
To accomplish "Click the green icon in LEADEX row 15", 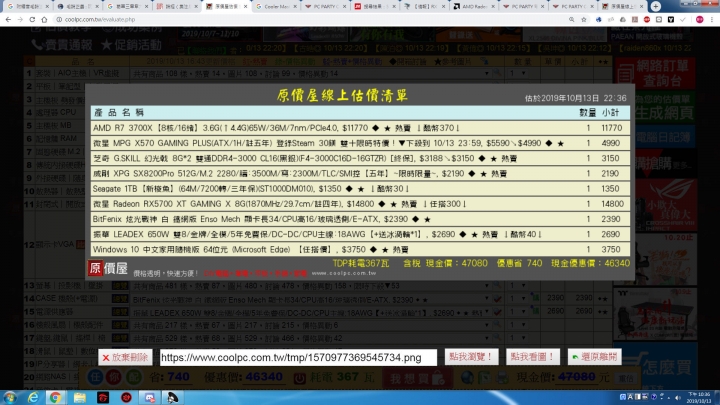I will point(535,311).
